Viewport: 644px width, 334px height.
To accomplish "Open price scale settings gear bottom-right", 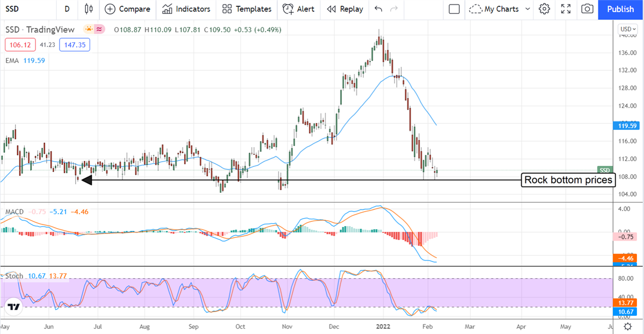I will pos(627,326).
